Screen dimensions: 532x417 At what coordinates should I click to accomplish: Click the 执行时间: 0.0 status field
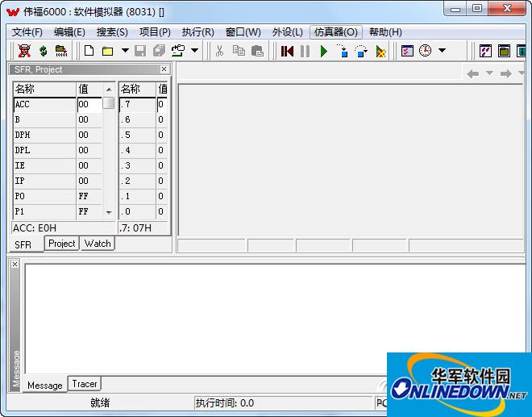click(x=283, y=403)
